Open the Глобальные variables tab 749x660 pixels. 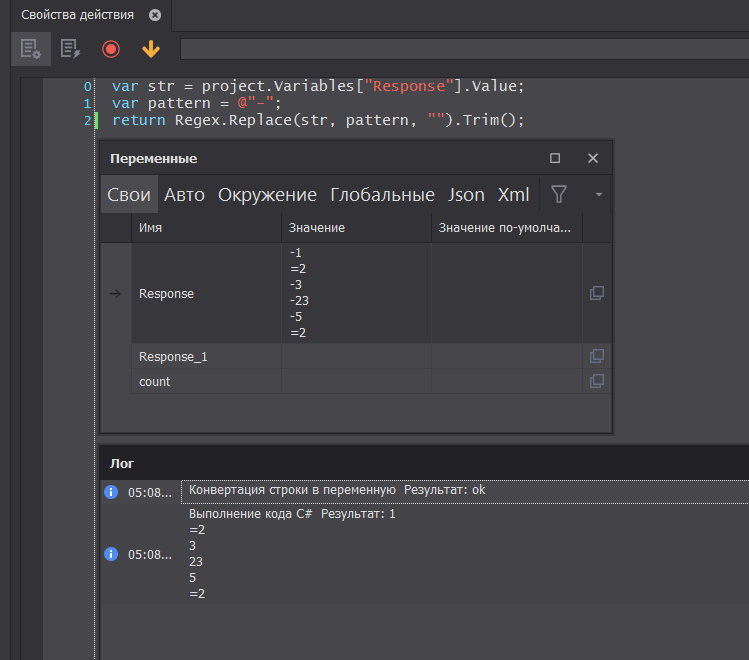tap(382, 195)
